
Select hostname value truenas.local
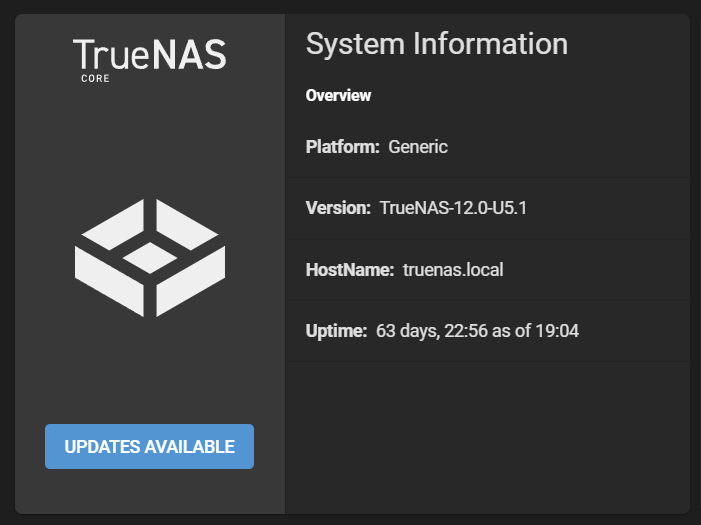pyautogui.click(x=453, y=270)
